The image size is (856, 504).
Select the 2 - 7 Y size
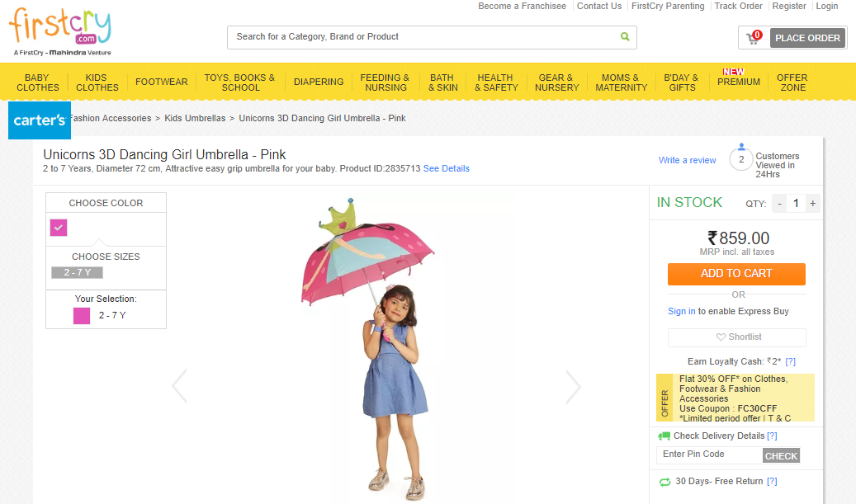point(77,272)
